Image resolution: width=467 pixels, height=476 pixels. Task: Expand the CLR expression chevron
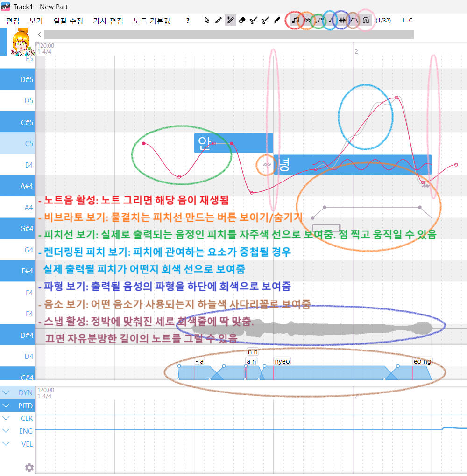click(x=6, y=419)
